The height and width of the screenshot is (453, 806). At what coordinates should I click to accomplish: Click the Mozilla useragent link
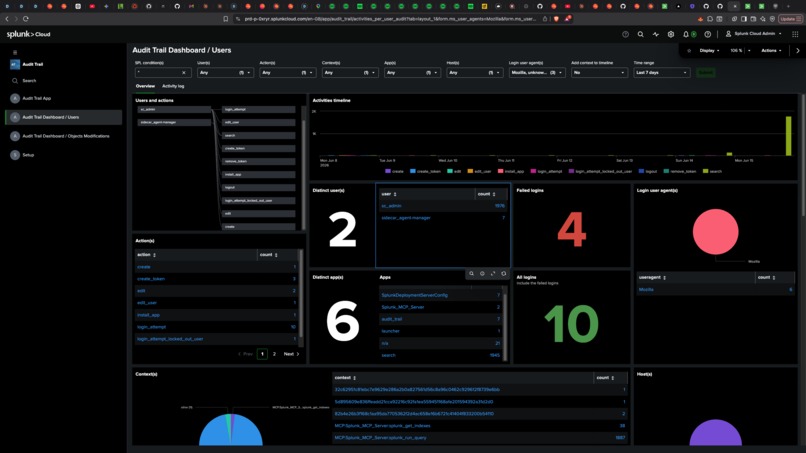point(646,289)
